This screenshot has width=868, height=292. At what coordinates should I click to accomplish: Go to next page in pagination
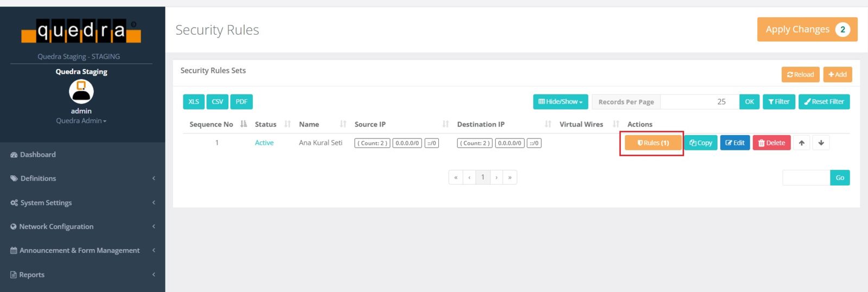496,177
